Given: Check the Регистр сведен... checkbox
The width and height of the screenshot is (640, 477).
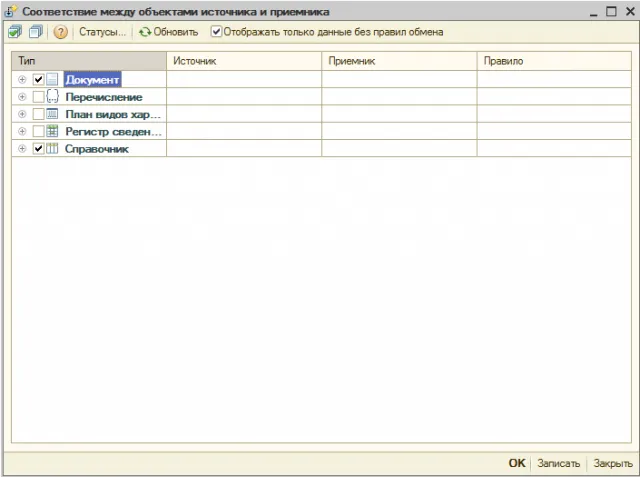Looking at the screenshot, I should coord(38,131).
